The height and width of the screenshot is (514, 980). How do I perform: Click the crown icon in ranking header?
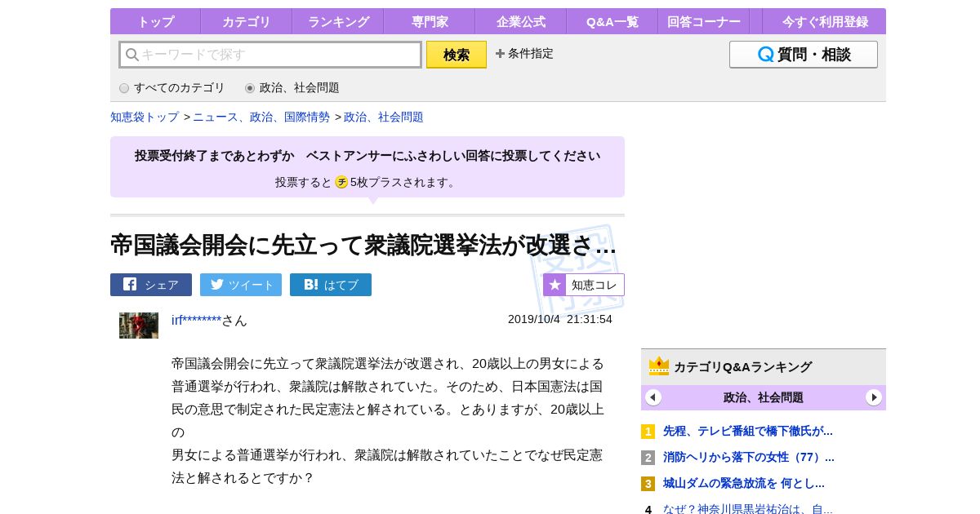(x=659, y=366)
